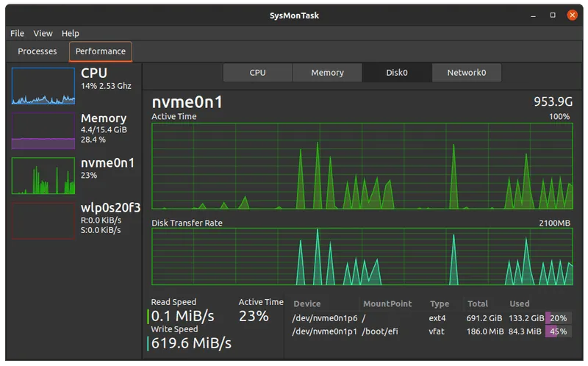Select the wlp0s20f3 network mini graph
Image resolution: width=588 pixels, height=366 pixels.
coord(43,220)
